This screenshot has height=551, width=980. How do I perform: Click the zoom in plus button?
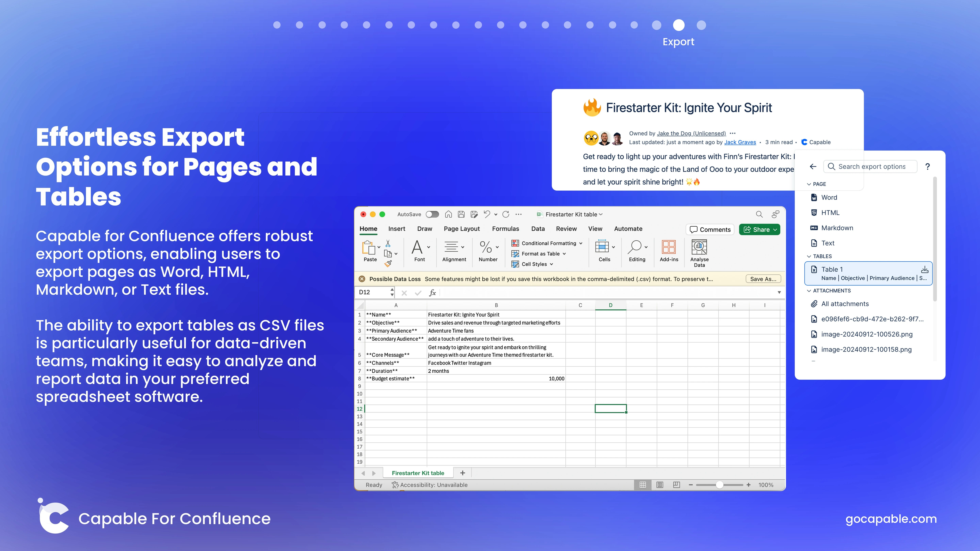(x=748, y=485)
